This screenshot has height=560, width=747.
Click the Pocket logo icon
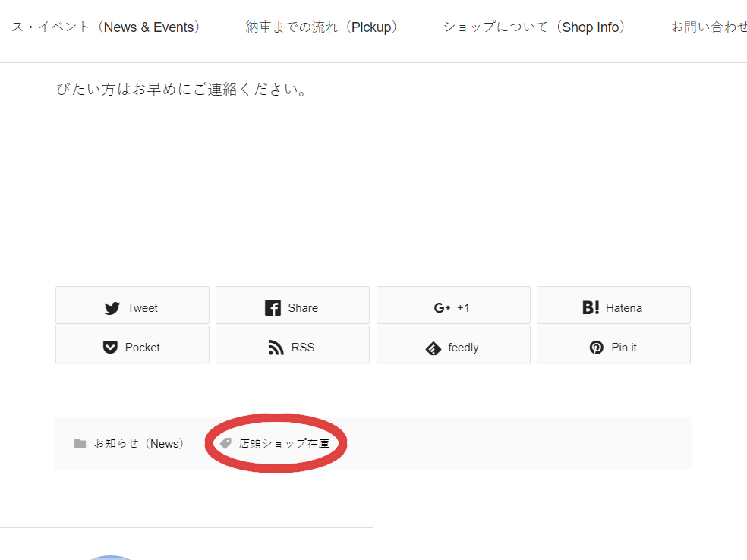[110, 347]
